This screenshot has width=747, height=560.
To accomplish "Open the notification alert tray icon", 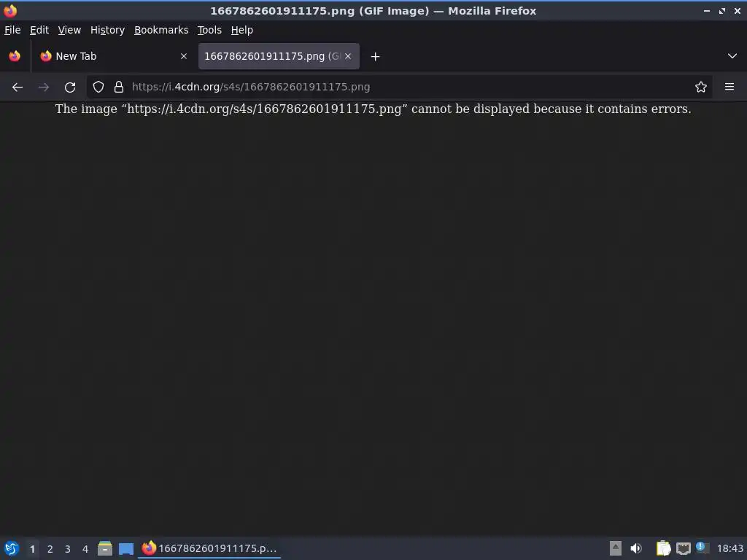I will point(703,548).
